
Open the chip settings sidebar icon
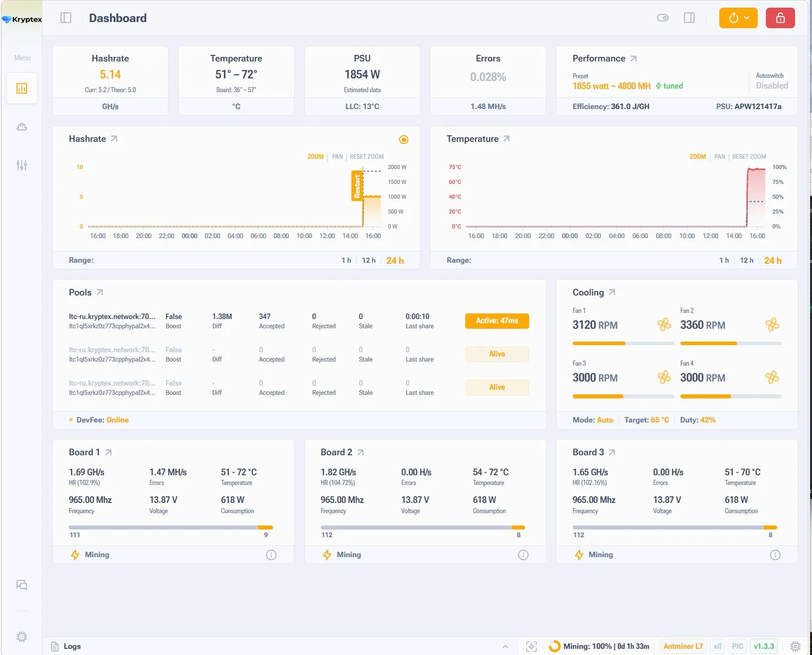click(x=22, y=637)
